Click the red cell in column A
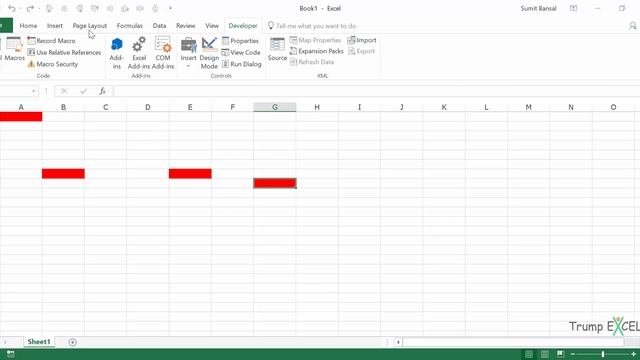Image resolution: width=640 pixels, height=360 pixels. (x=21, y=117)
